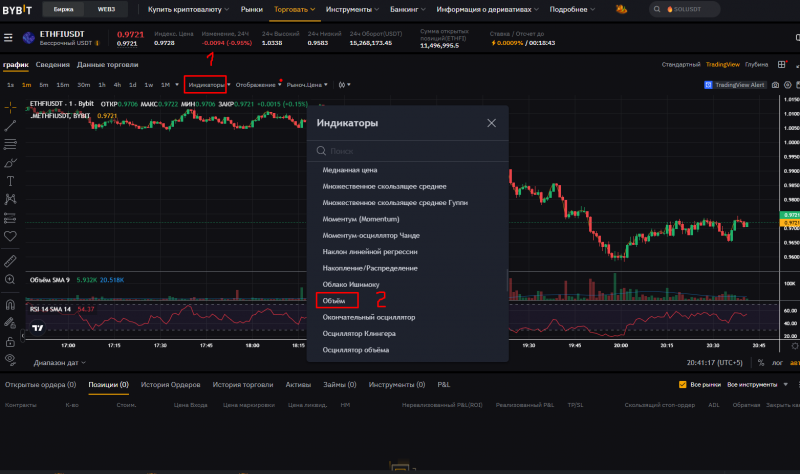Switch to WEB3 mode
Viewport: 800px width, 474px height.
click(106, 9)
